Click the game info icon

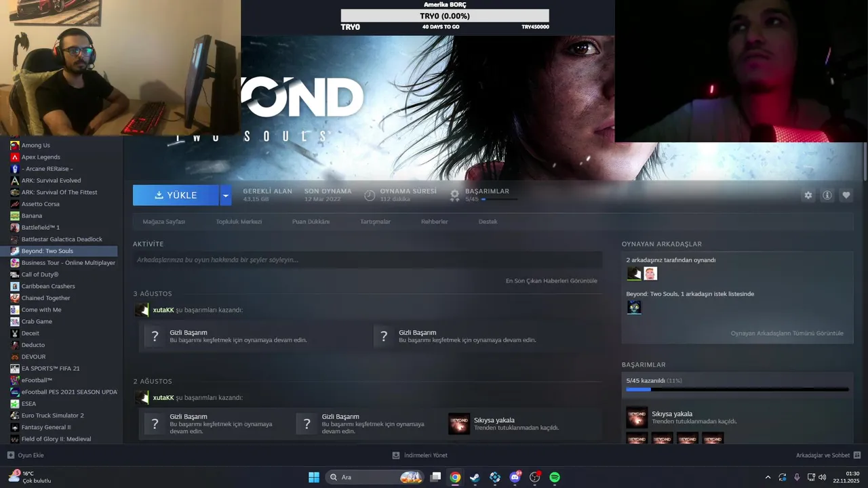(x=827, y=195)
